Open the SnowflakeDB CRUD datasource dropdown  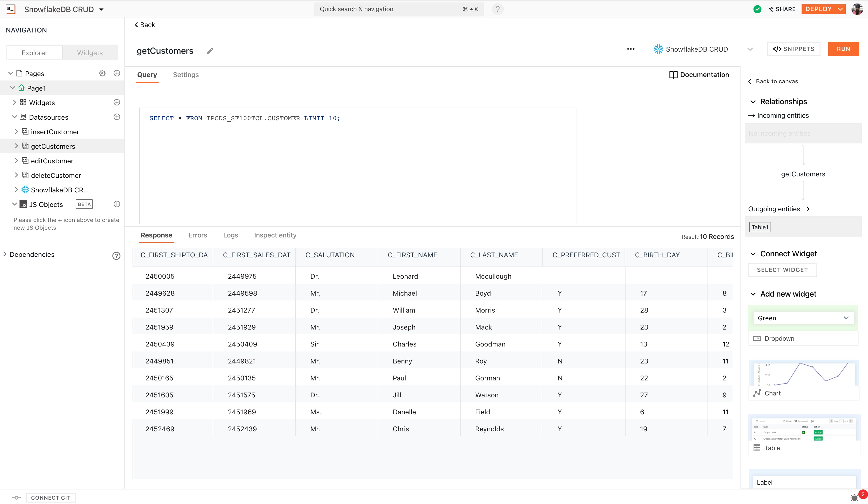[x=703, y=49]
